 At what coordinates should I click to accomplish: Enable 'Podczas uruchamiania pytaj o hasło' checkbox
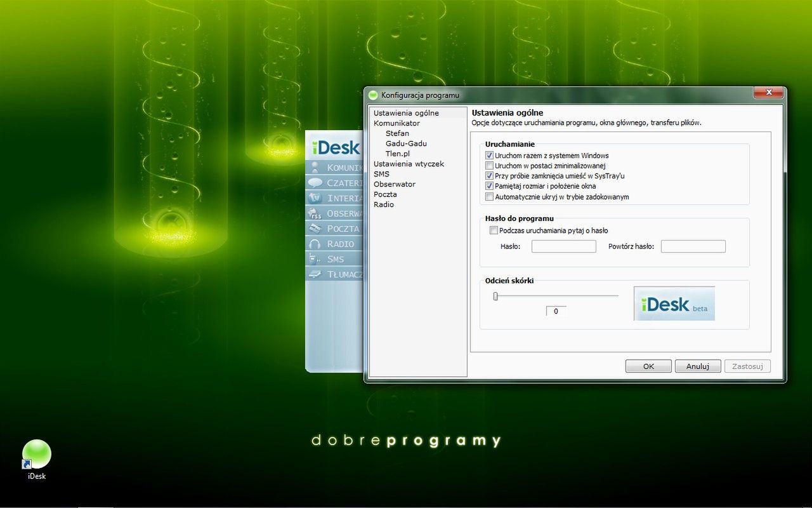tap(494, 231)
